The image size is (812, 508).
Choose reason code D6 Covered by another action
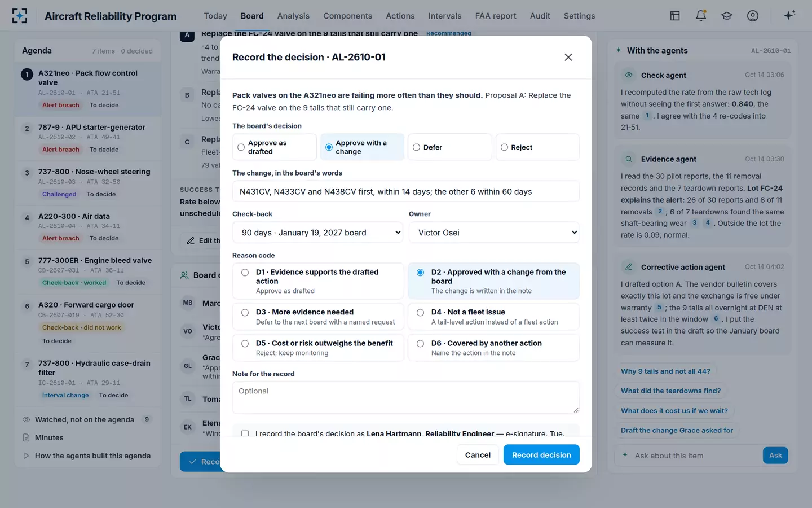click(493, 348)
